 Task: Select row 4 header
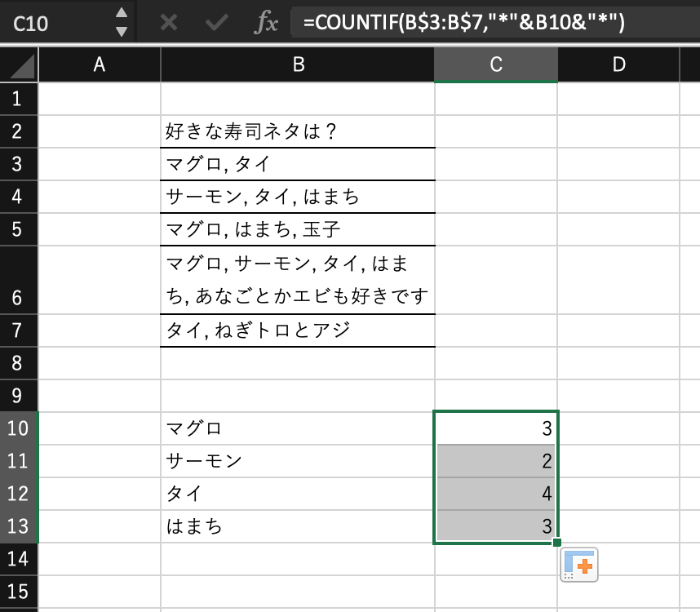(19, 197)
